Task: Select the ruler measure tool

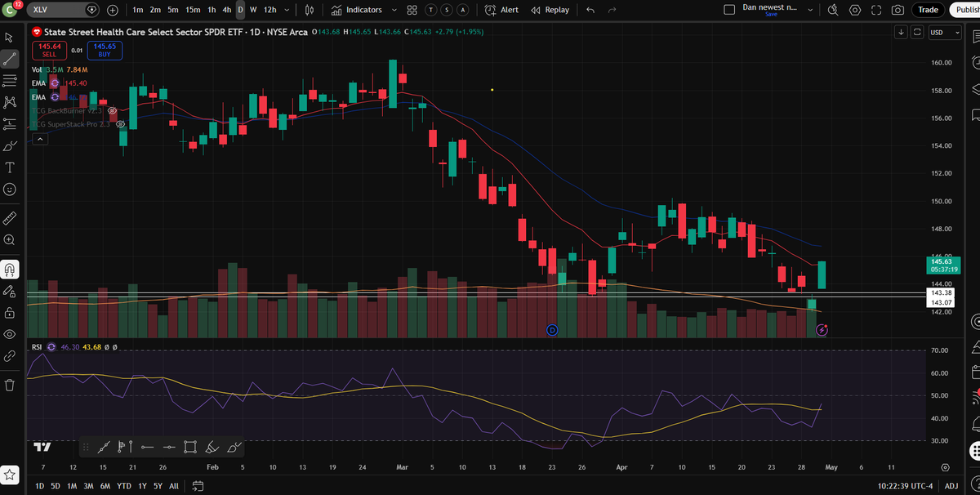Action: click(x=10, y=218)
